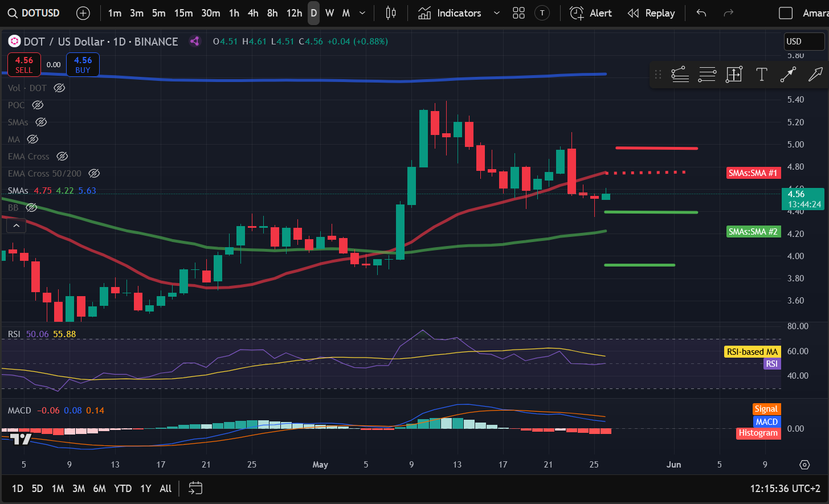Open the candlestick chart type selector
Screen dimensions: 829x504
click(x=390, y=13)
